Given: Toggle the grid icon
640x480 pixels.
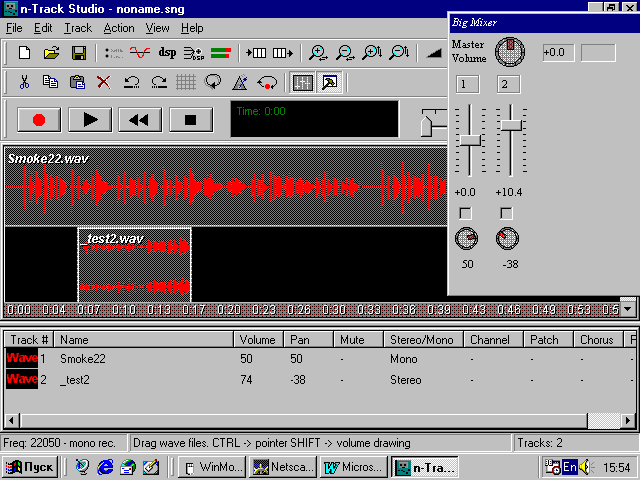Looking at the screenshot, I should point(186,82).
